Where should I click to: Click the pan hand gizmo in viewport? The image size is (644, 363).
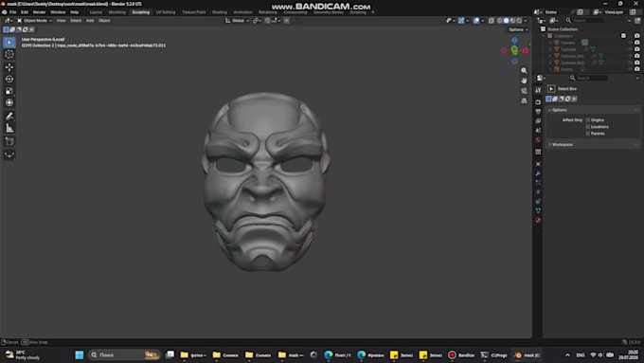pyautogui.click(x=524, y=81)
